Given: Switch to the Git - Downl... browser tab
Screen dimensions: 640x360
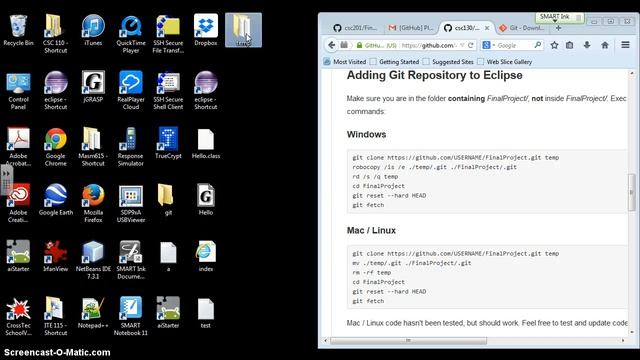Looking at the screenshot, I should [521, 28].
